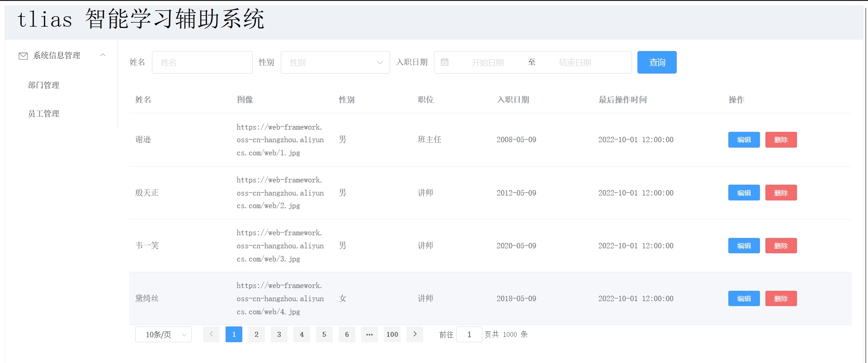Click the 结束日期 end date field
This screenshot has height=363, width=868.
pos(575,62)
